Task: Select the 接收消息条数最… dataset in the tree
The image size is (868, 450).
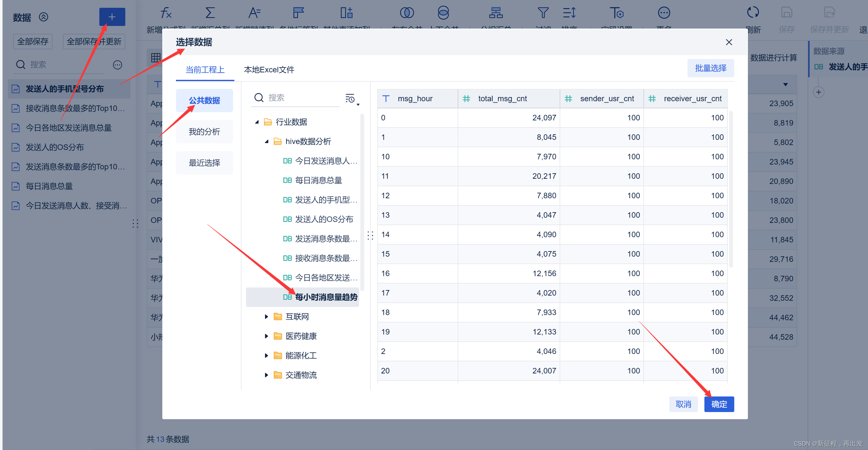Action: 302,258
